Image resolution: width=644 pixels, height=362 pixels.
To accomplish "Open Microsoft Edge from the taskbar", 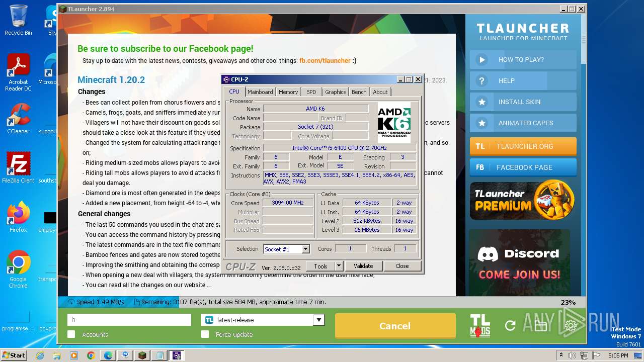I will pos(108,355).
